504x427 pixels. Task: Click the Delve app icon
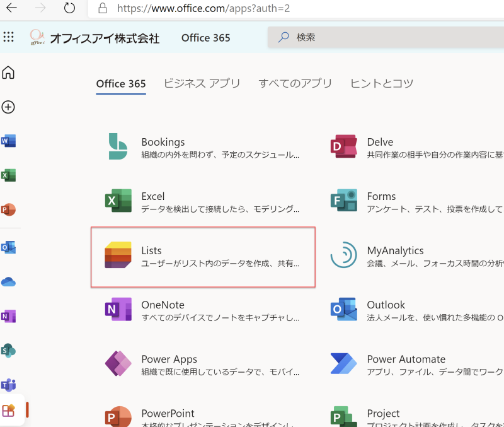[344, 146]
